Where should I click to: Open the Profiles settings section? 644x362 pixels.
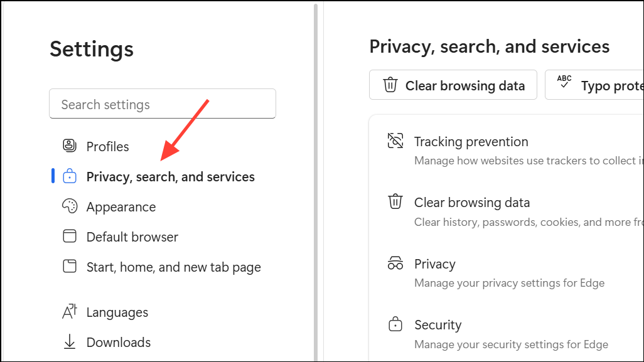[107, 147]
